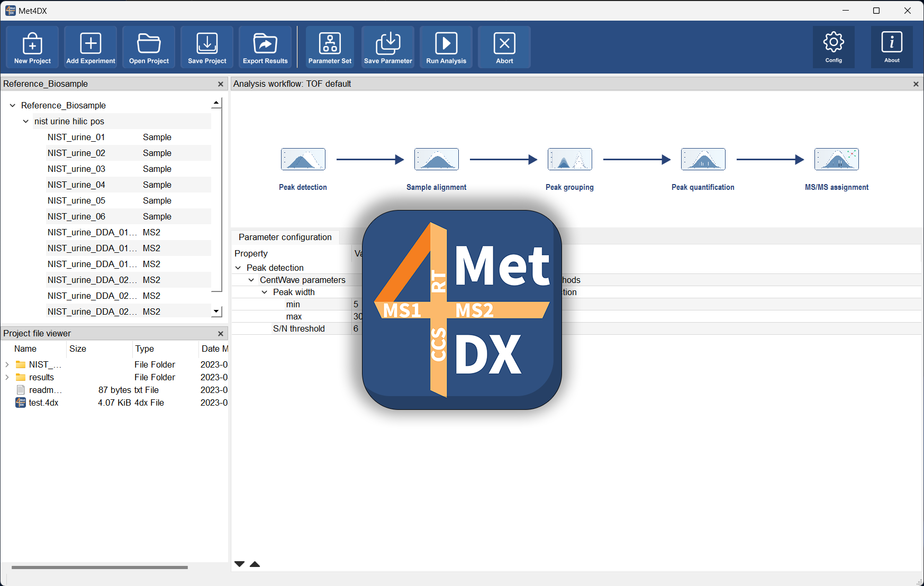Click the NIST_... folder icon

[x=21, y=364]
